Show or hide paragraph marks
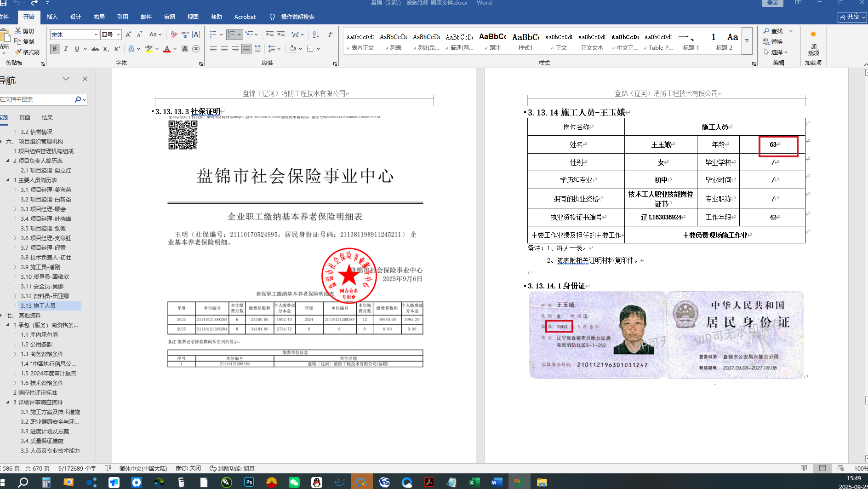Image resolution: width=868 pixels, height=489 pixels. (x=330, y=35)
